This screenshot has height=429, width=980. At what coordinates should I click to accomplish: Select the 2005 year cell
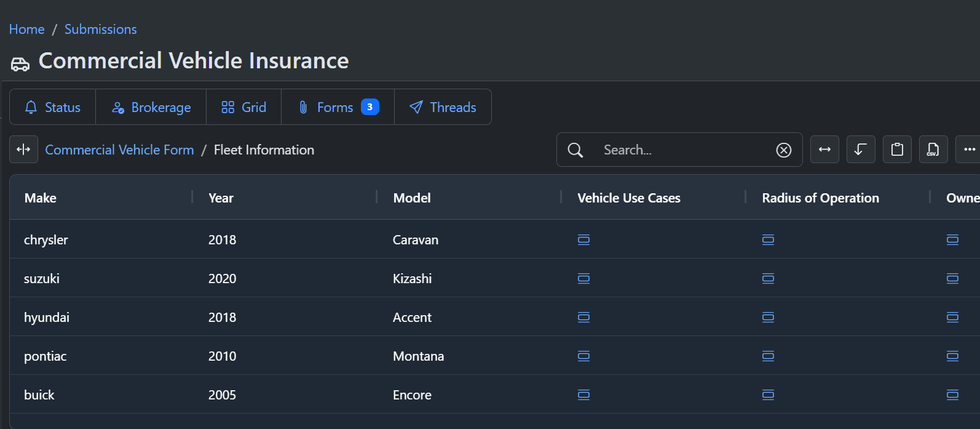coord(285,395)
